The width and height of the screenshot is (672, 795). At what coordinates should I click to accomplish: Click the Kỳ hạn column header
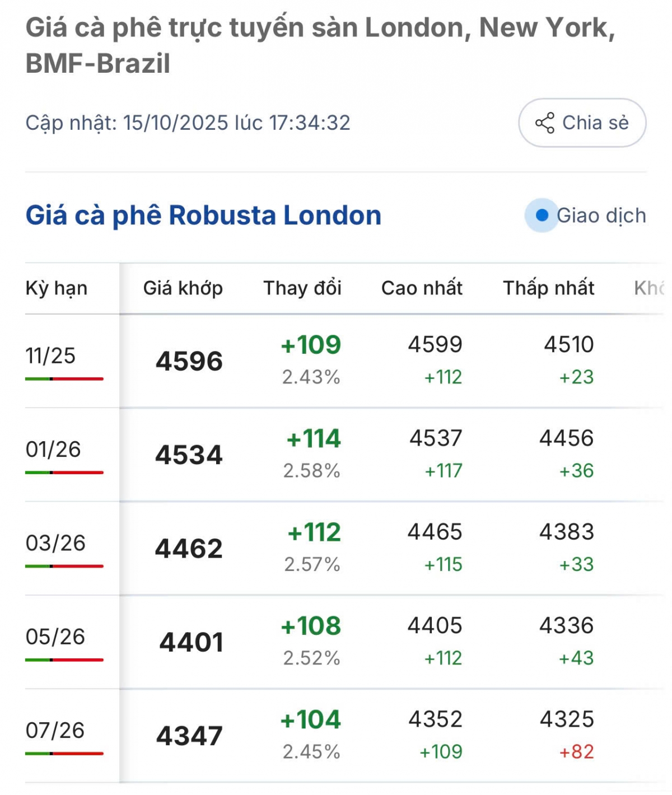coord(57,288)
